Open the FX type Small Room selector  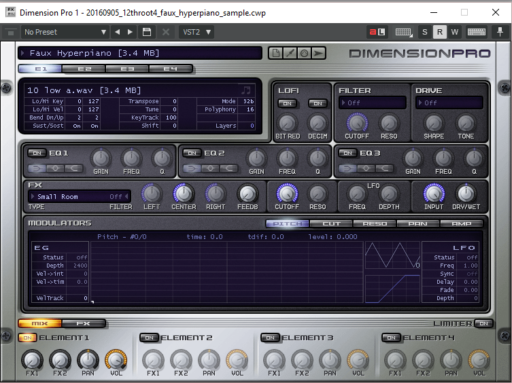(x=67, y=197)
